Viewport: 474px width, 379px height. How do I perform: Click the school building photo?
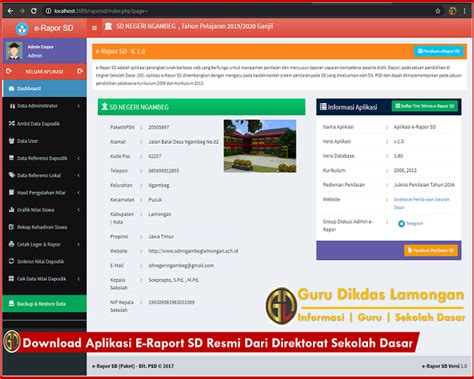260,146
